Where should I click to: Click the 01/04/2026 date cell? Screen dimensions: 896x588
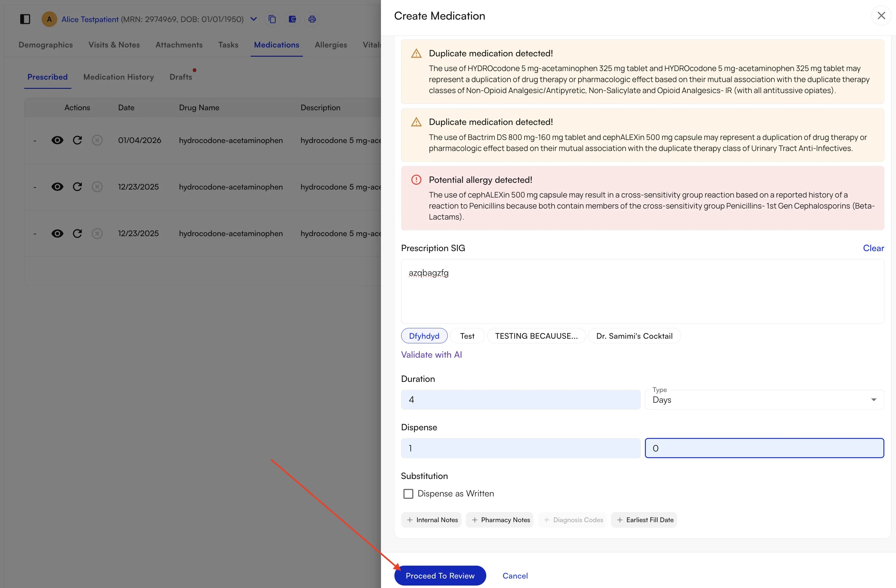click(140, 140)
